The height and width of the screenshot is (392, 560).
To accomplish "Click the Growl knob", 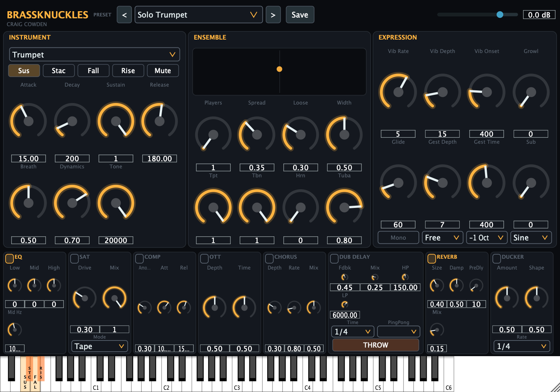I will pyautogui.click(x=531, y=92).
